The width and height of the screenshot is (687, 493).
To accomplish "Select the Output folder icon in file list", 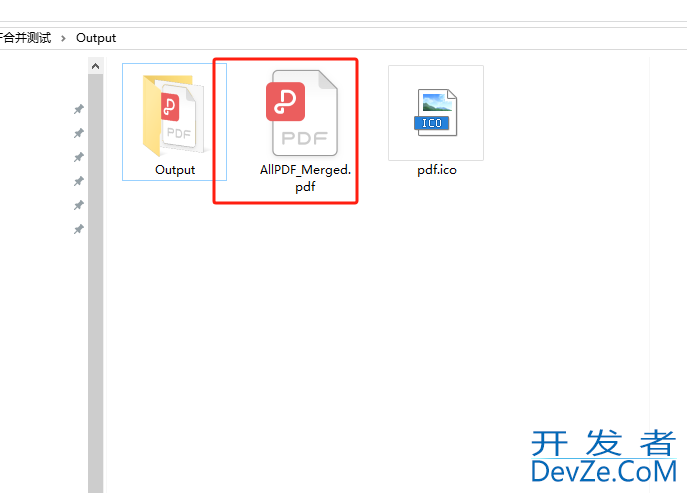I will pos(174,115).
